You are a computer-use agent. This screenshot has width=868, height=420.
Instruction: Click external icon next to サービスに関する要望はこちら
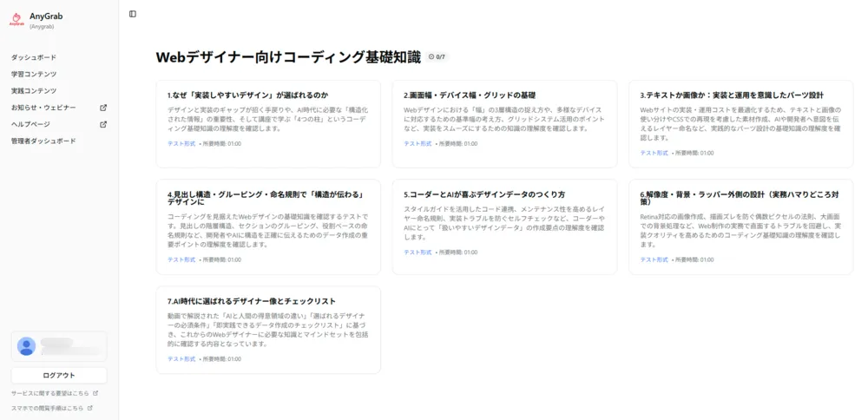pyautogui.click(x=95, y=393)
